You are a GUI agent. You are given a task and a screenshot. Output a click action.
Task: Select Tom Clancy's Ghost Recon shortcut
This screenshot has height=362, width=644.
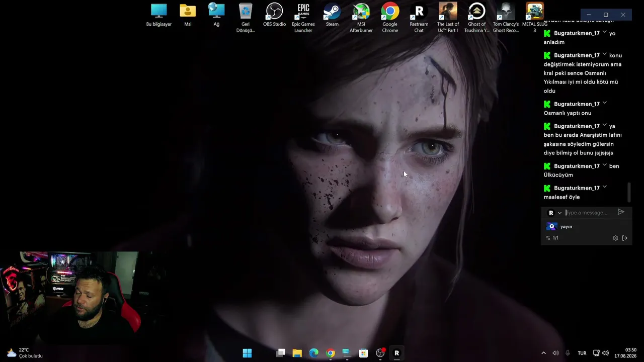click(506, 18)
